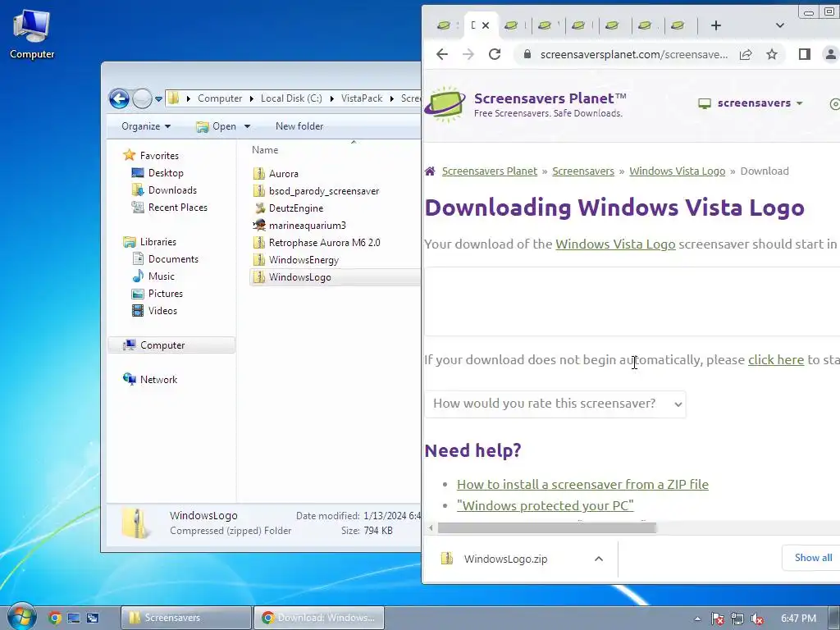Toggle the Chrome side panel
The width and height of the screenshot is (840, 630).
point(804,54)
